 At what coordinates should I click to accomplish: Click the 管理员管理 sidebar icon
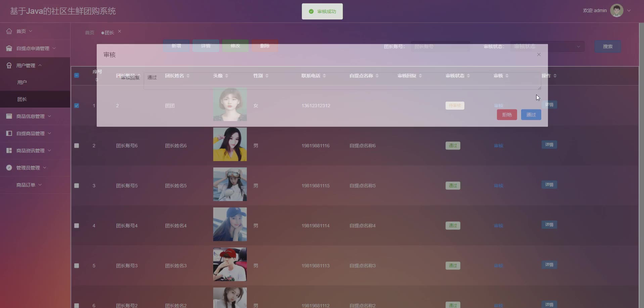point(9,167)
